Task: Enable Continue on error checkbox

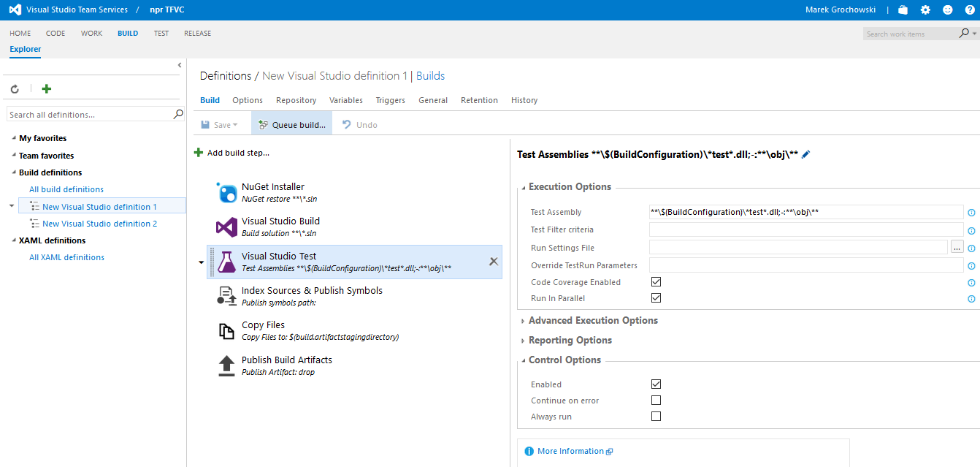Action: point(656,400)
